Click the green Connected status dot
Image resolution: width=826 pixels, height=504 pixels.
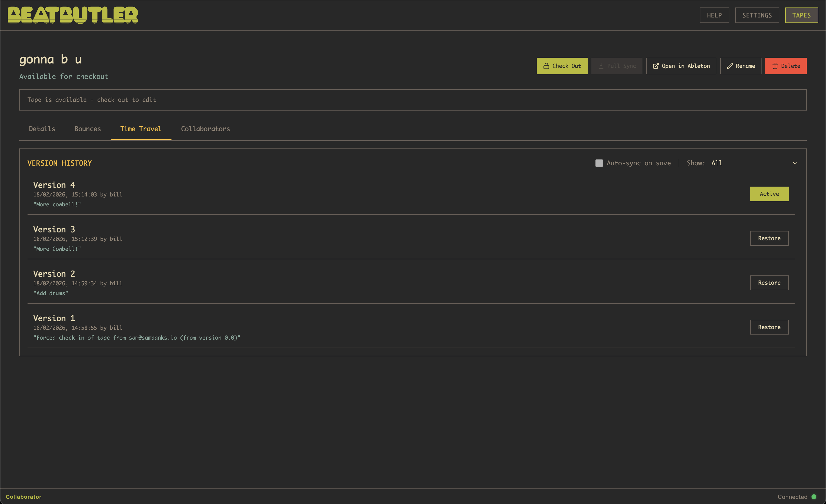click(814, 497)
